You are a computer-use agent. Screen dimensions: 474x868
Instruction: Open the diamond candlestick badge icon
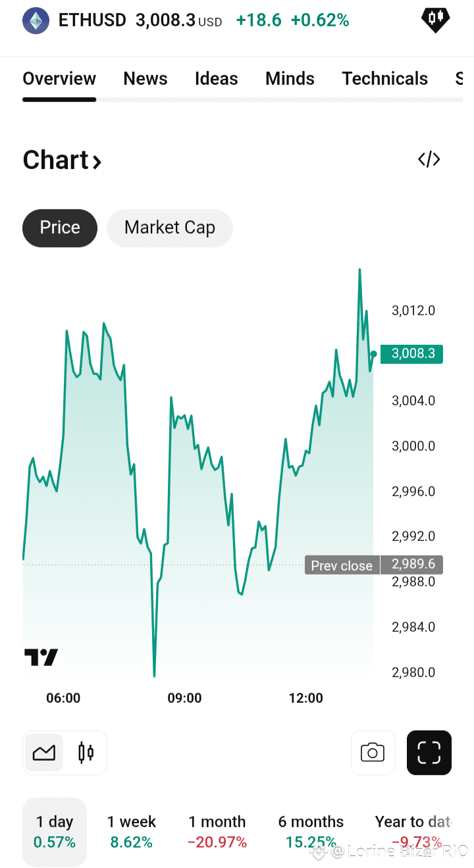tap(436, 20)
